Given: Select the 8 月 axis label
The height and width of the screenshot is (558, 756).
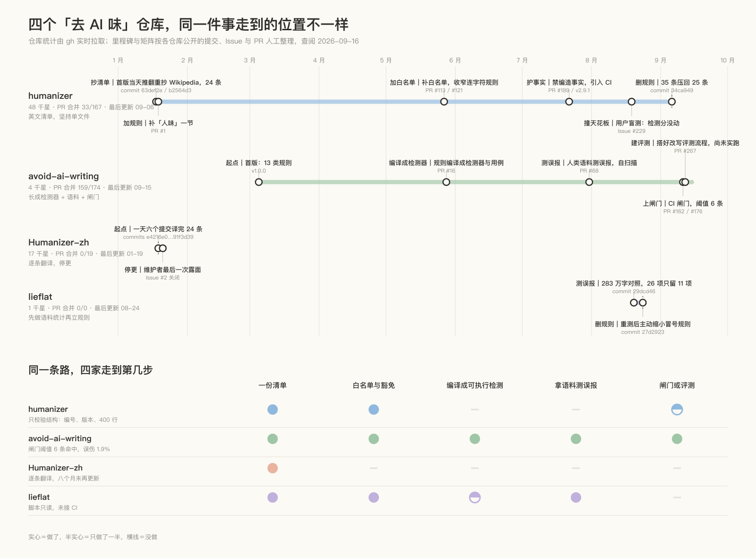Looking at the screenshot, I should (591, 61).
